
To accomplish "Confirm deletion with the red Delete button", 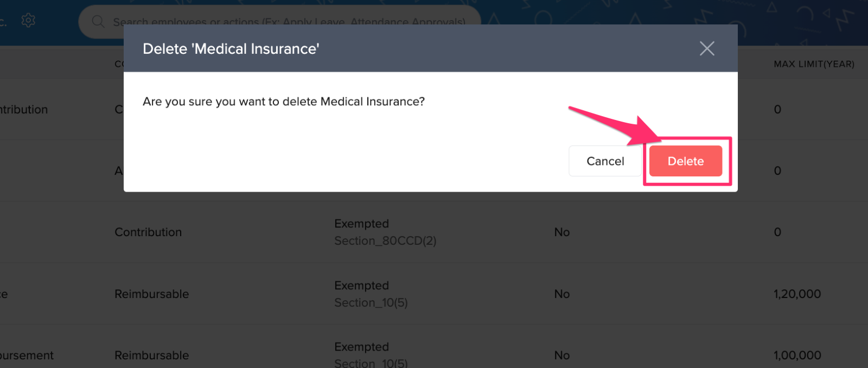I will [x=685, y=161].
